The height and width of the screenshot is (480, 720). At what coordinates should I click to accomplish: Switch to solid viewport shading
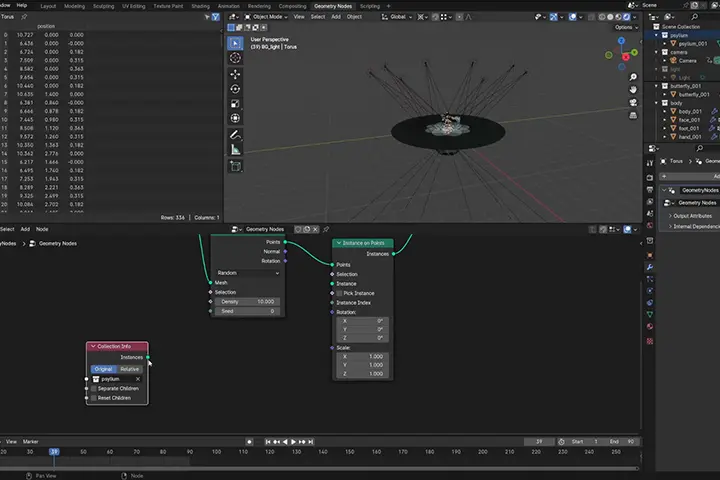click(610, 17)
